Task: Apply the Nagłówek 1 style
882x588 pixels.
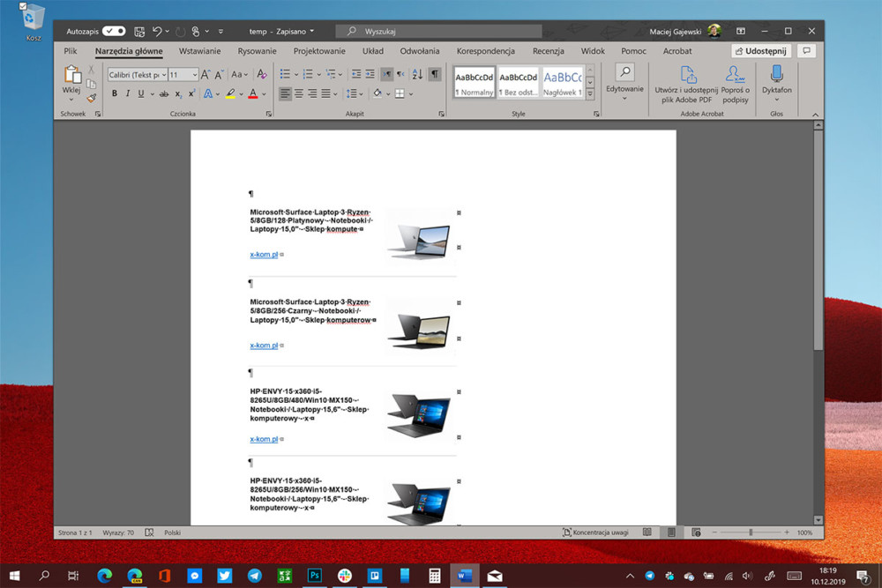Action: pos(563,82)
